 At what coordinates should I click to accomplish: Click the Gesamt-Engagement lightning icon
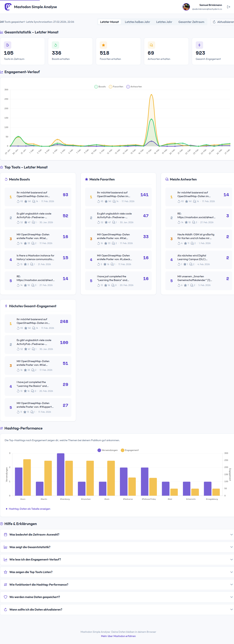point(199,45)
